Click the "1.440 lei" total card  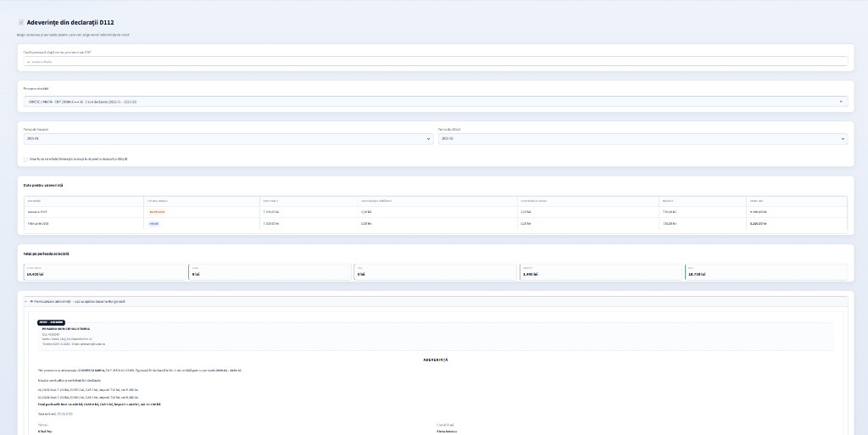point(601,271)
